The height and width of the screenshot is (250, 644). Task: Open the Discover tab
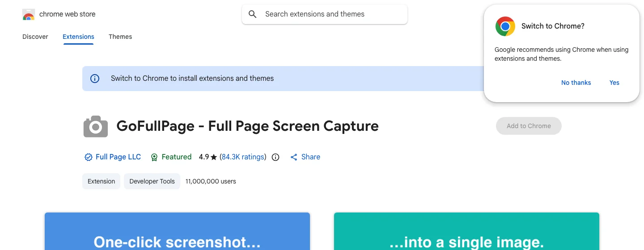pyautogui.click(x=35, y=37)
